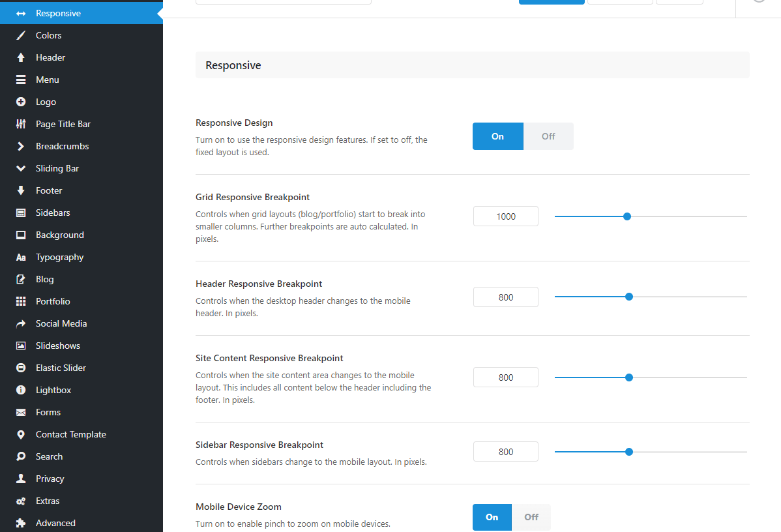Click the Grid Responsive Breakpoint slider handle

tap(627, 216)
